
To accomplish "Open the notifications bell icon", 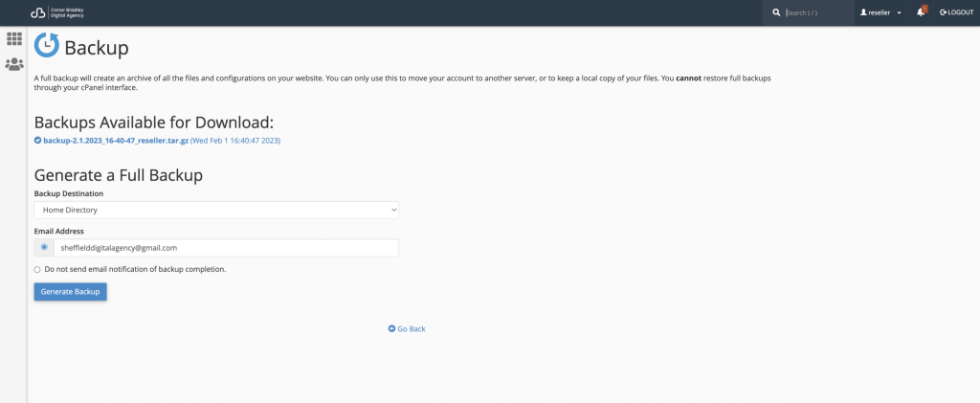I will (921, 12).
